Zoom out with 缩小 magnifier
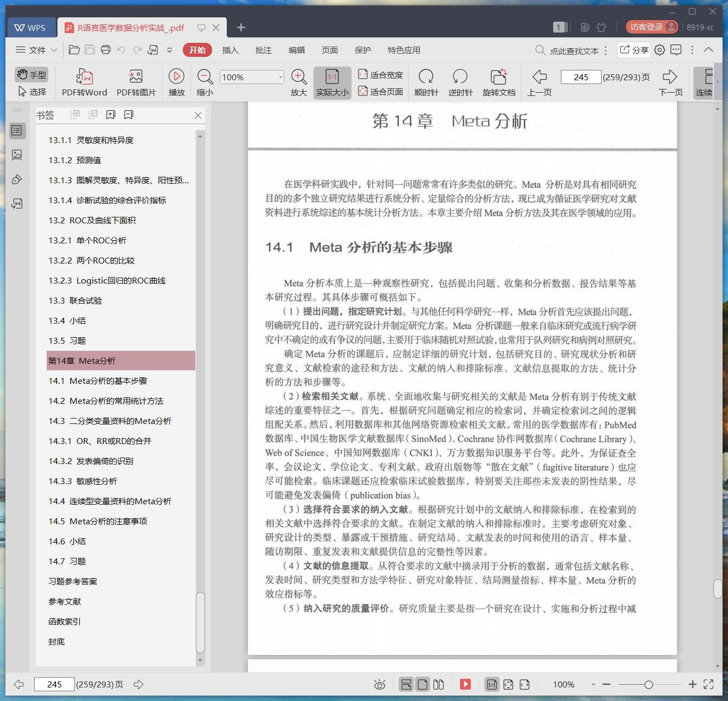728x701 pixels. coord(205,82)
